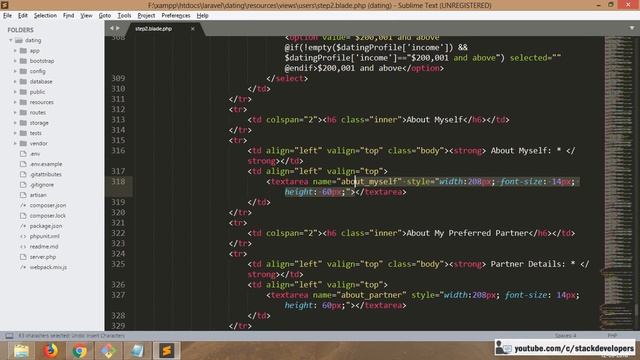Toggle side bar via status bar icon

[x=9, y=336]
